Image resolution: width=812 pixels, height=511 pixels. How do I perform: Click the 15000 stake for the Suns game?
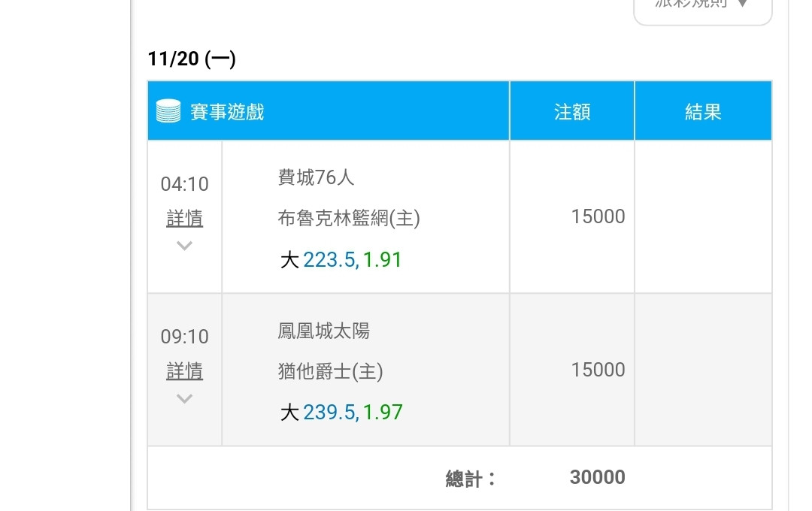point(598,370)
